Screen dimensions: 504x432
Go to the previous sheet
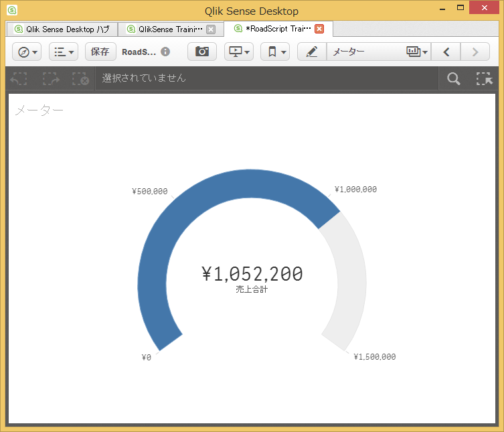click(x=446, y=52)
